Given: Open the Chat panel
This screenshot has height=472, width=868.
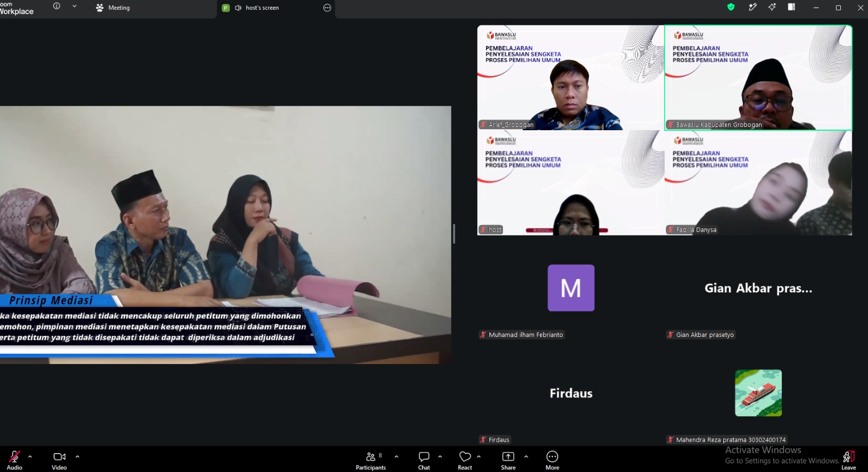Looking at the screenshot, I should (x=424, y=460).
